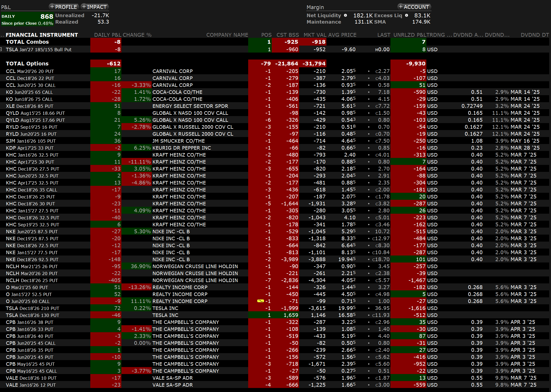551x392 pixels.
Task: Select the O Mar21'25 60 PUT row
Action: 274,287
